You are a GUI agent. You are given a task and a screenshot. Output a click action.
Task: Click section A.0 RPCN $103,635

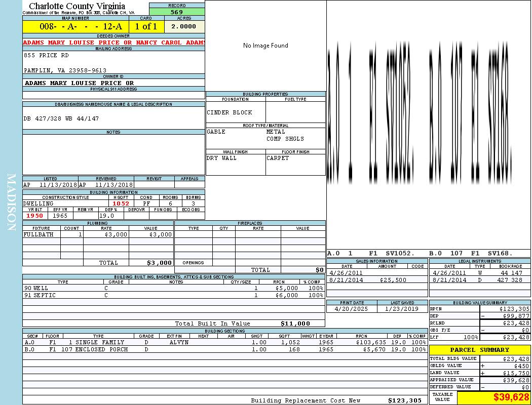370,342
